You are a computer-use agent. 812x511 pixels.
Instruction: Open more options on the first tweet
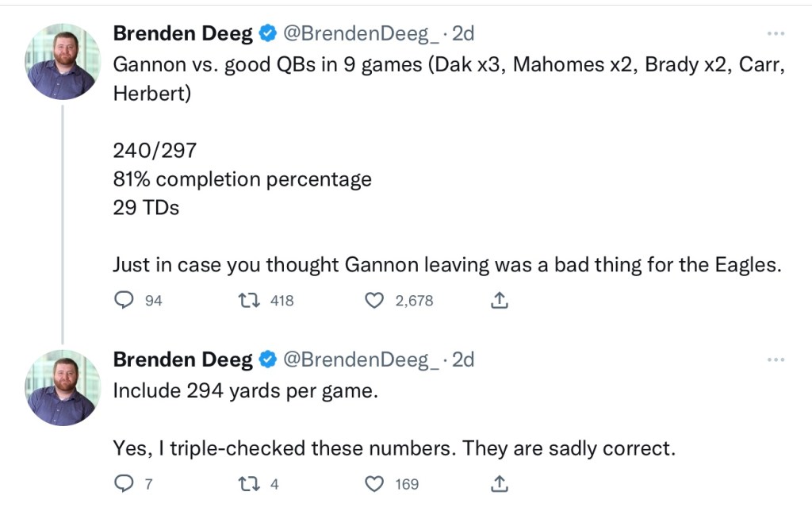pos(776,33)
